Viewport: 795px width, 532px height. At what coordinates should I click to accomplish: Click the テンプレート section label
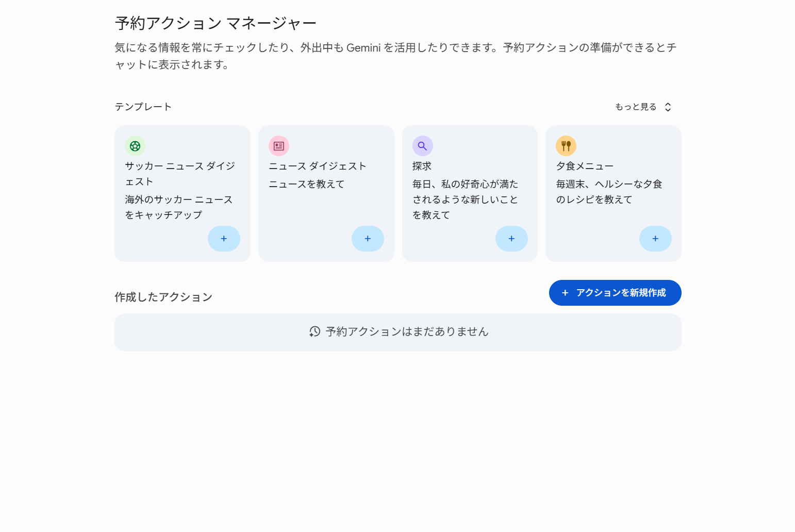(x=143, y=107)
